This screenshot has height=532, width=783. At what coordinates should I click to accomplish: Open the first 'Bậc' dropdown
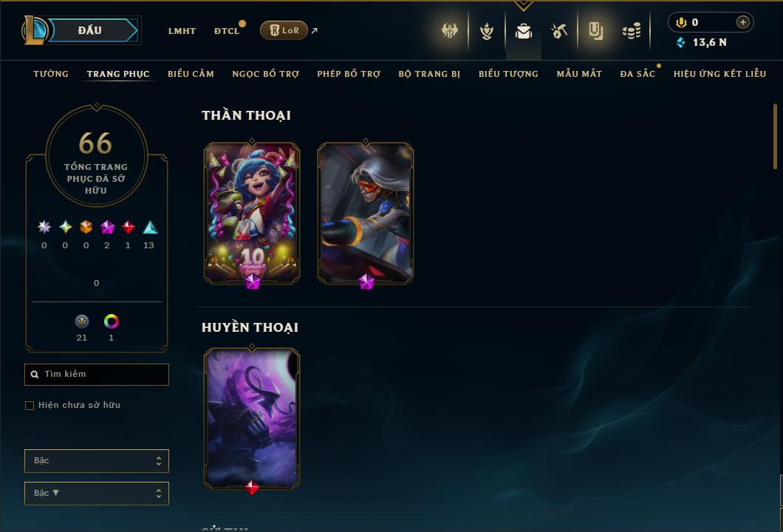pyautogui.click(x=96, y=460)
